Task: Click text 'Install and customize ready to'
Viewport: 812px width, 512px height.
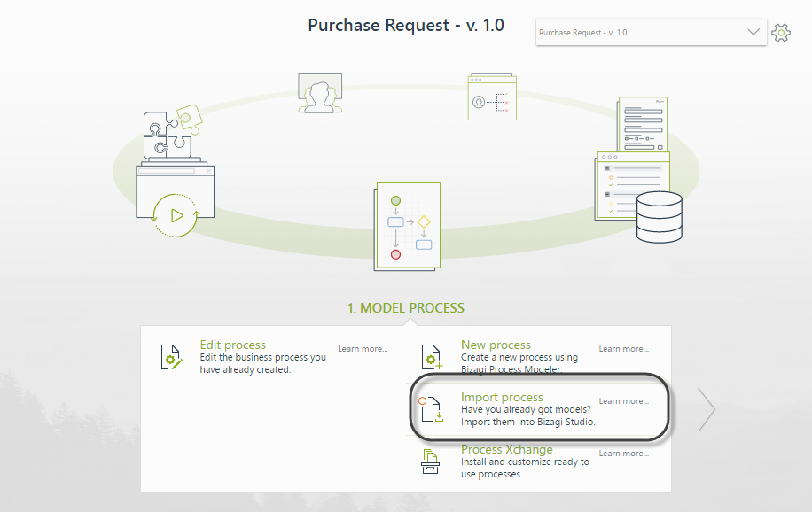Action: (x=525, y=462)
